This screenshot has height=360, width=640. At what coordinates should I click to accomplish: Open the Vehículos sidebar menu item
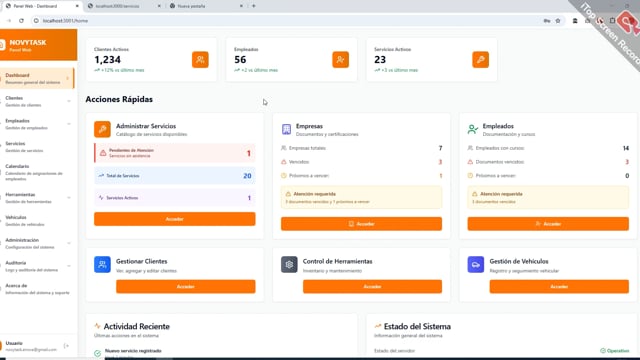point(37,221)
